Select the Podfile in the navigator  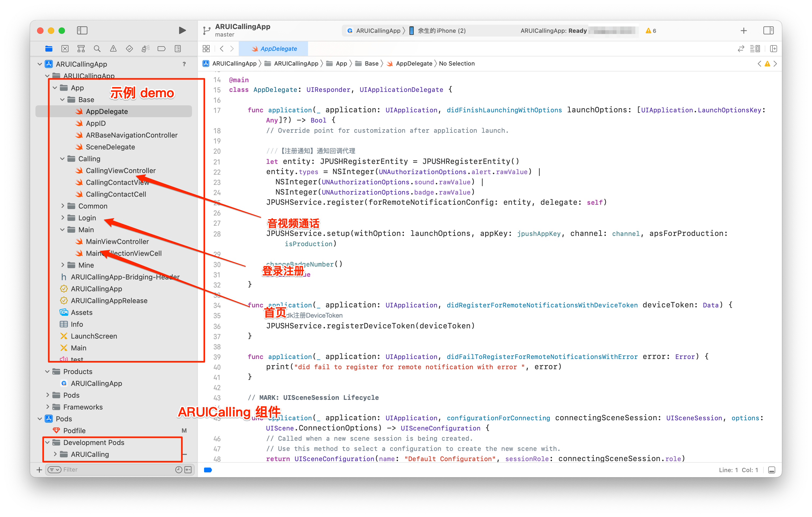(x=75, y=430)
